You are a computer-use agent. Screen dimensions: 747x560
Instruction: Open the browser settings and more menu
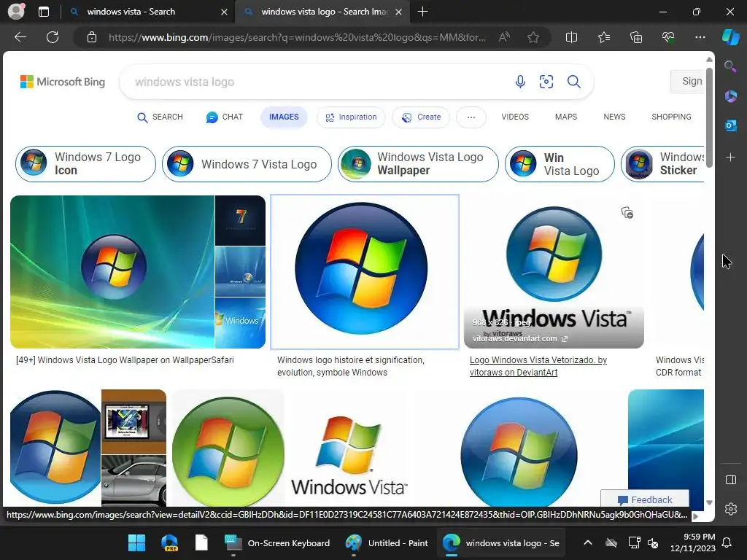700,37
